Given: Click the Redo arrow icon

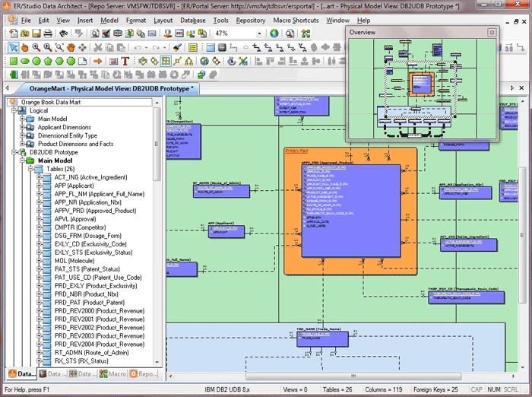Looking at the screenshot, I should coord(156,48).
